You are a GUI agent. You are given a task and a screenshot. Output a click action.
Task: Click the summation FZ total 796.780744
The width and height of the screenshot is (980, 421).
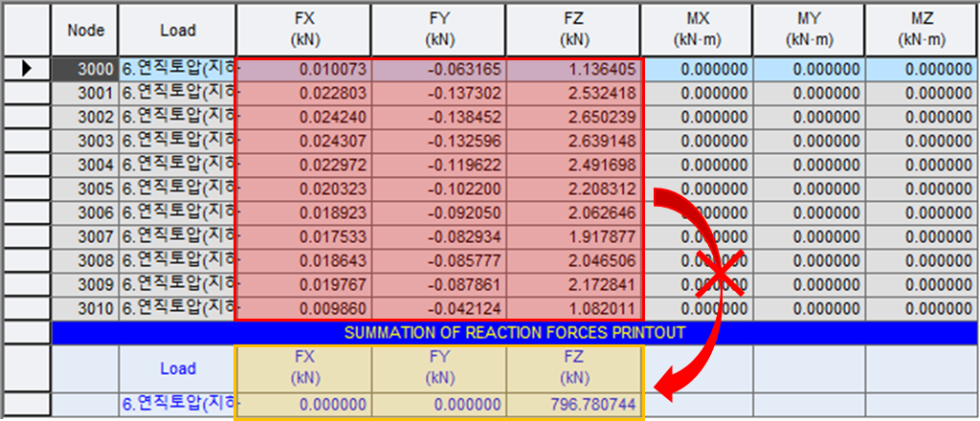tap(574, 405)
